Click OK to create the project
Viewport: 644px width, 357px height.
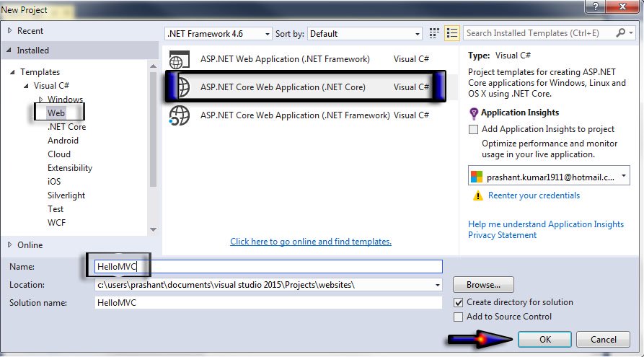(544, 340)
